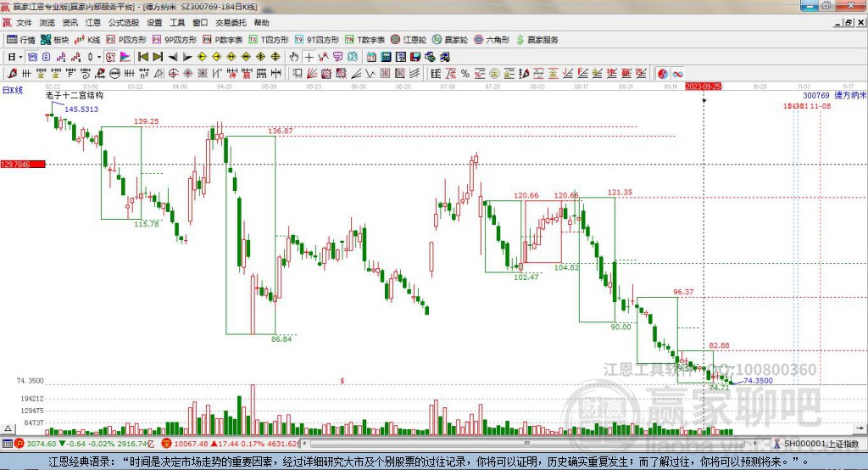Viewport: 868px width, 470px height.
Task: Jump to the last bar icon
Action: tap(158, 57)
